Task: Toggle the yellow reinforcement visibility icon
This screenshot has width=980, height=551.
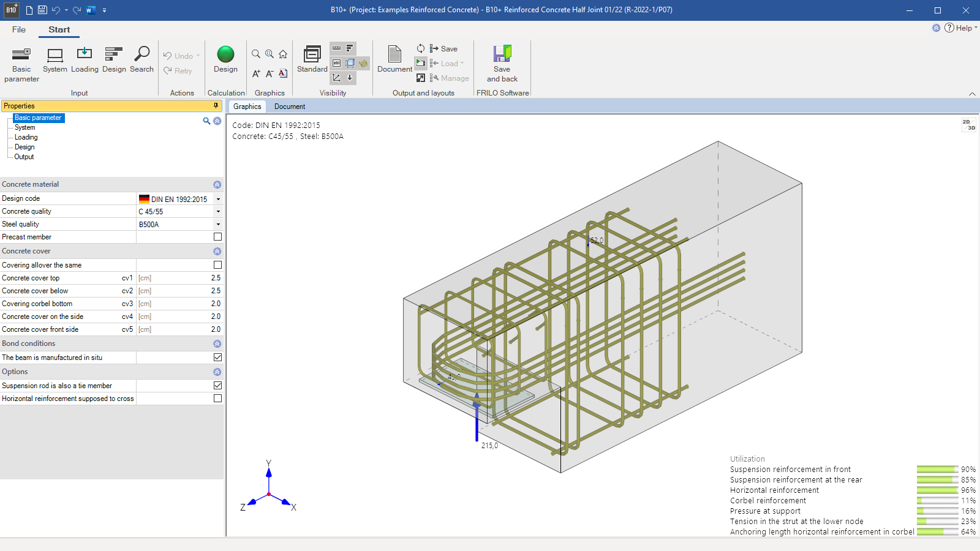Action: click(363, 62)
